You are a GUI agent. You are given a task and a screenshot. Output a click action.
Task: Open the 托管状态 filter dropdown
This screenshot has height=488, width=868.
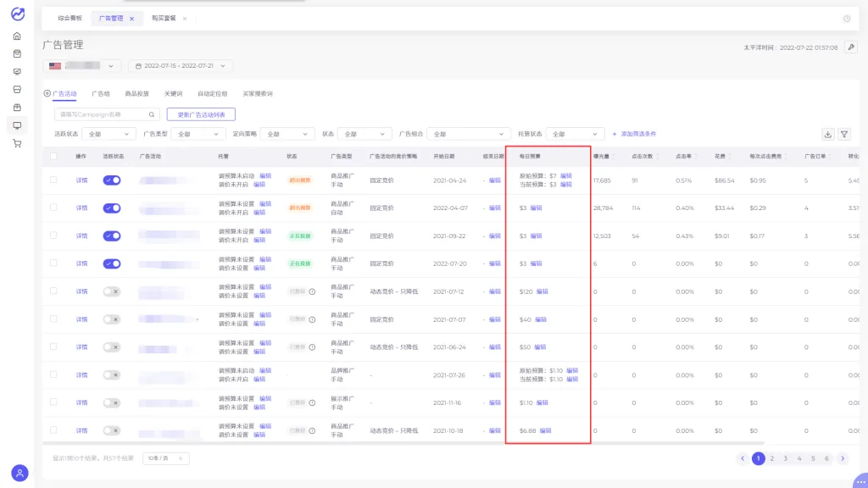[575, 134]
